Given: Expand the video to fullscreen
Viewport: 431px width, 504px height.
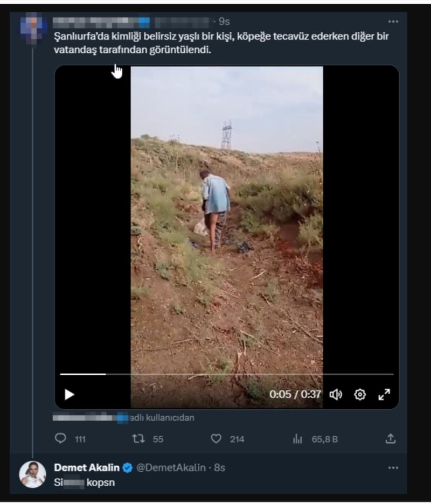Looking at the screenshot, I should [384, 395].
